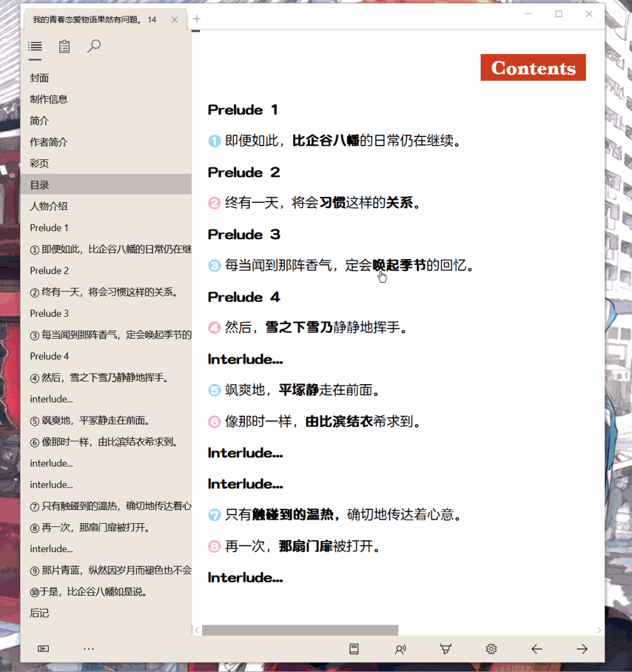The height and width of the screenshot is (672, 632).
Task: Open 彩页 in sidebar
Action: [x=106, y=163]
